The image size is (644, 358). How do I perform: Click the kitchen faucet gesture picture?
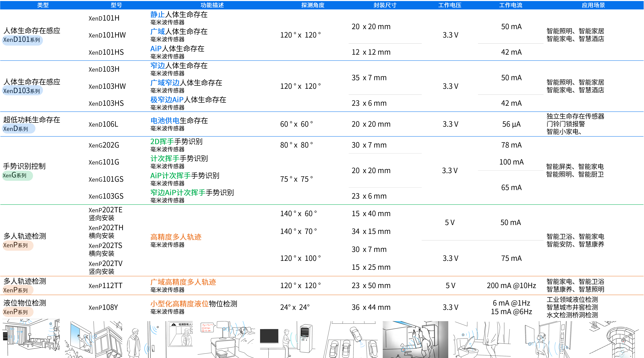(x=415, y=339)
